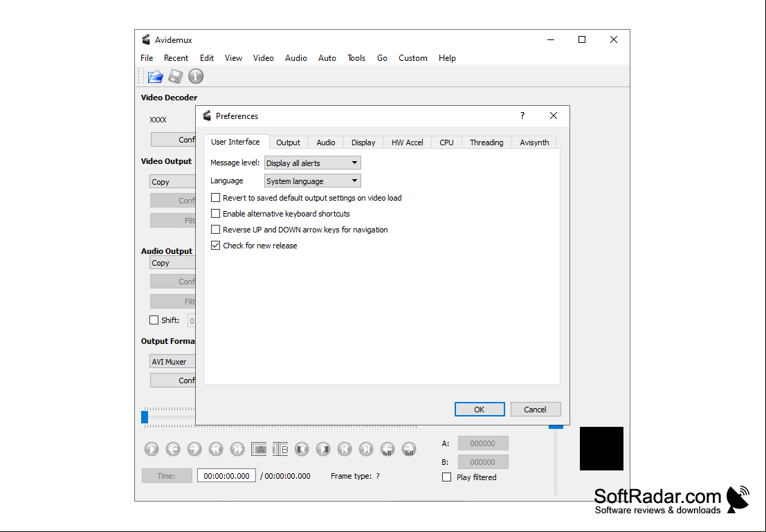Click the vertical volume slider handle
This screenshot has width=766, height=532.
[556, 427]
